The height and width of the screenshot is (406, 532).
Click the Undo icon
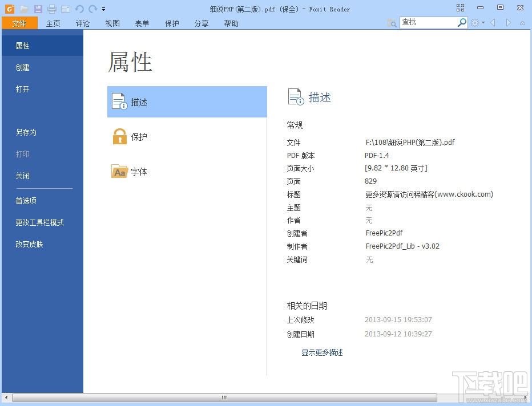(x=78, y=9)
